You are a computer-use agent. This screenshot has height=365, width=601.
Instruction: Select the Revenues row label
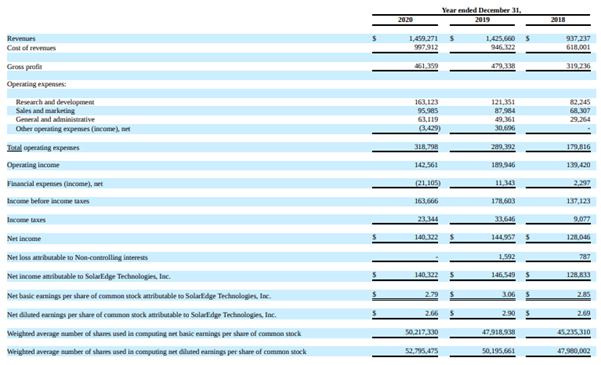tap(21, 39)
